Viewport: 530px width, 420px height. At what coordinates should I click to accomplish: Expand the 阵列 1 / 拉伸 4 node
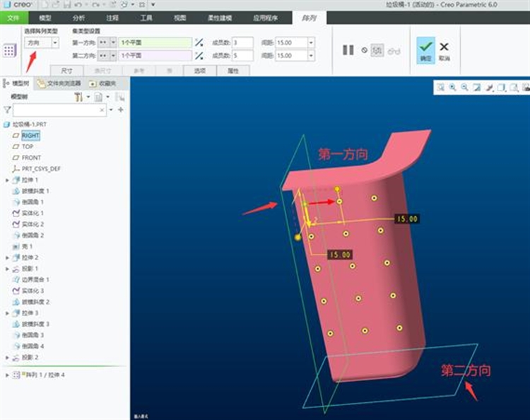click(x=7, y=375)
